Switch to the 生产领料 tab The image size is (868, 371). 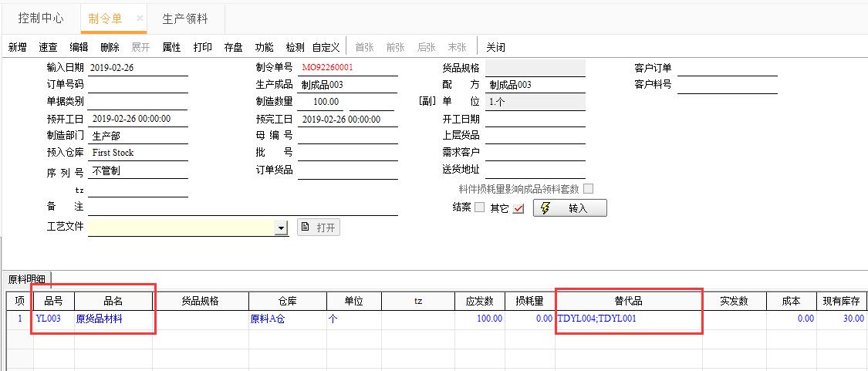pos(184,18)
